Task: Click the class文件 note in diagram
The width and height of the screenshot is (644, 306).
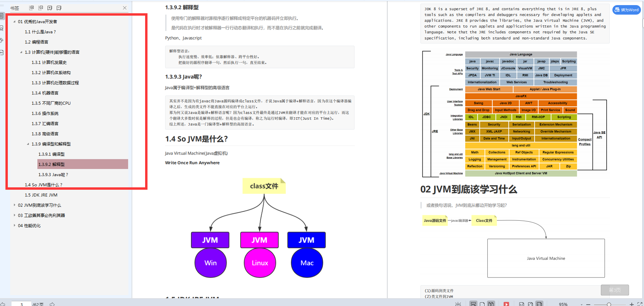Action: click(x=264, y=186)
